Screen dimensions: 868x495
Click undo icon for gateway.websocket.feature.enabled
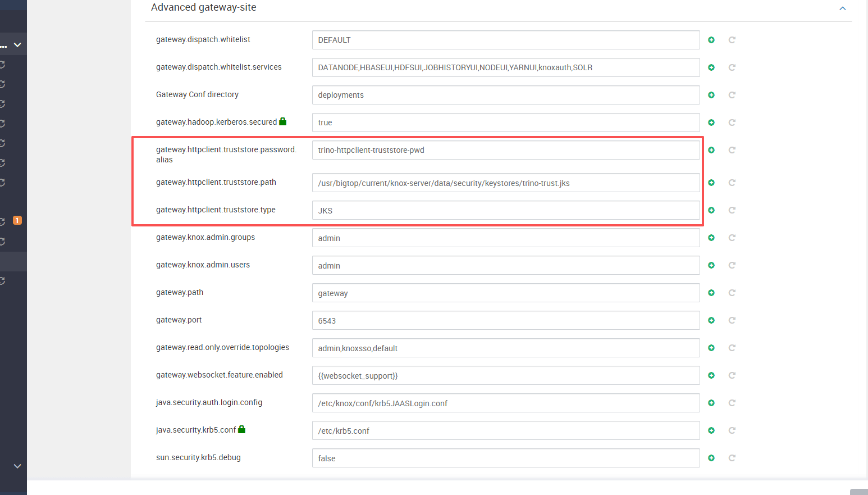(732, 375)
